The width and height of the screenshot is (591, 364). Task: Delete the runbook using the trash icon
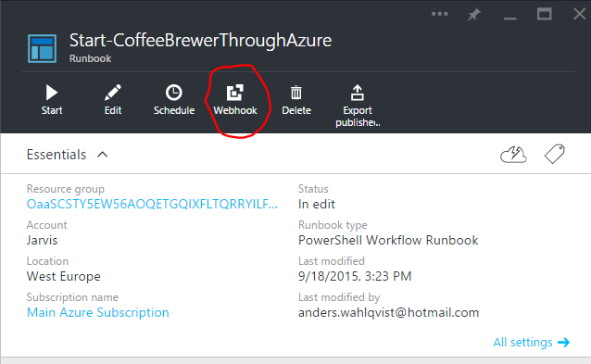[x=296, y=99]
